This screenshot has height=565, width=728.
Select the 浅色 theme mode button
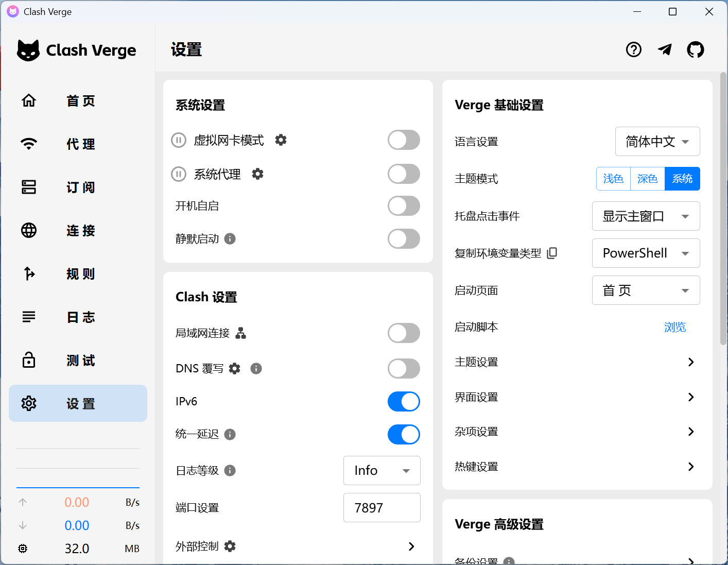(613, 179)
